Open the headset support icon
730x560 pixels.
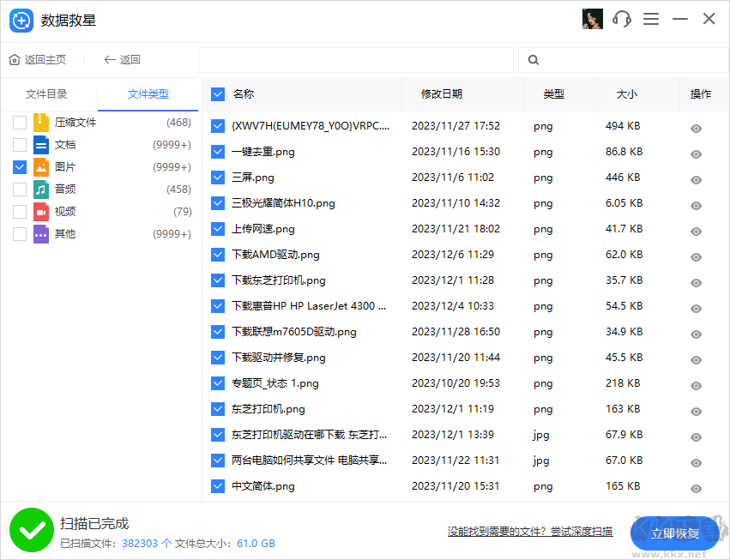point(621,18)
